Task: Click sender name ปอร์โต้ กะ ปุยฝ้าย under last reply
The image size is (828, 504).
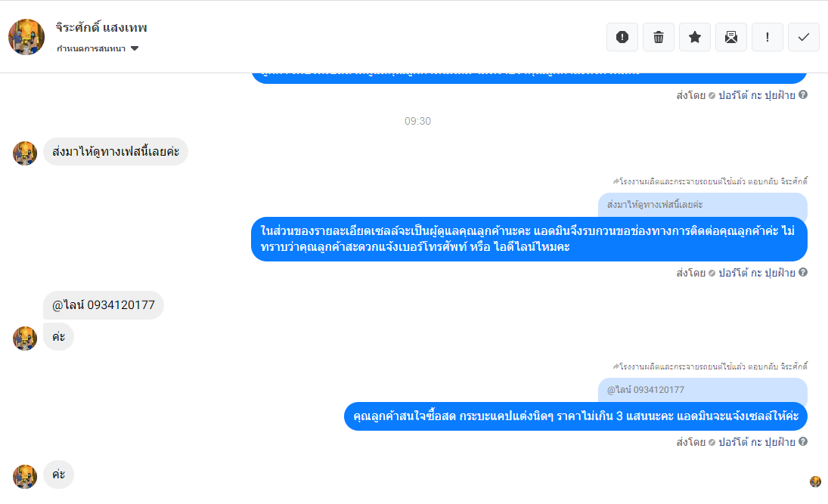Action: tap(757, 442)
